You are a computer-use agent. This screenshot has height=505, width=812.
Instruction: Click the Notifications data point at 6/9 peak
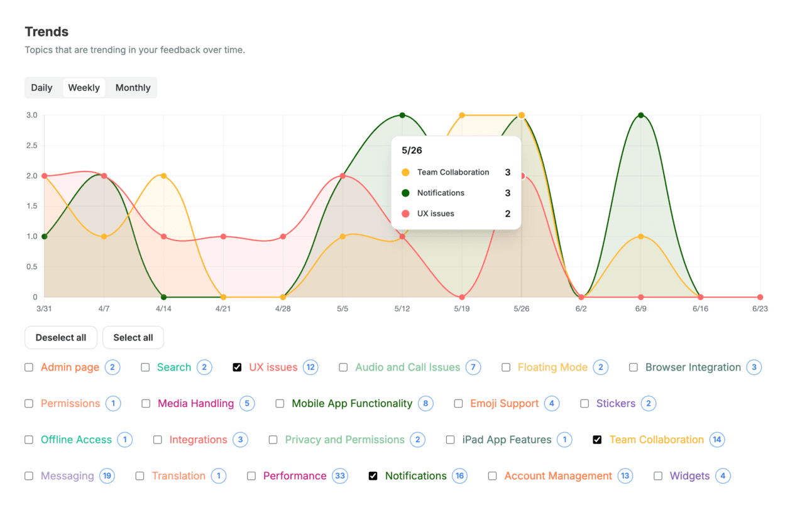click(x=640, y=115)
